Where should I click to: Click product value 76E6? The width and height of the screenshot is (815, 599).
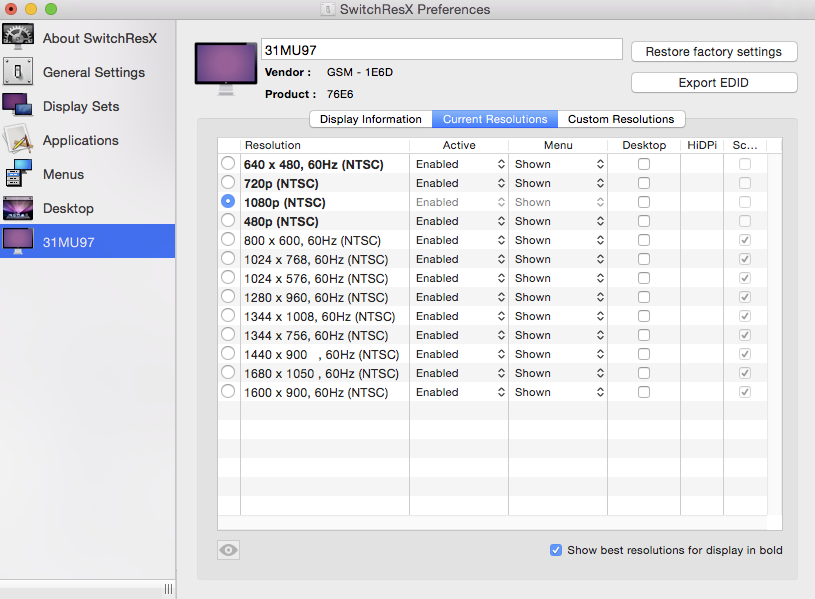(340, 94)
